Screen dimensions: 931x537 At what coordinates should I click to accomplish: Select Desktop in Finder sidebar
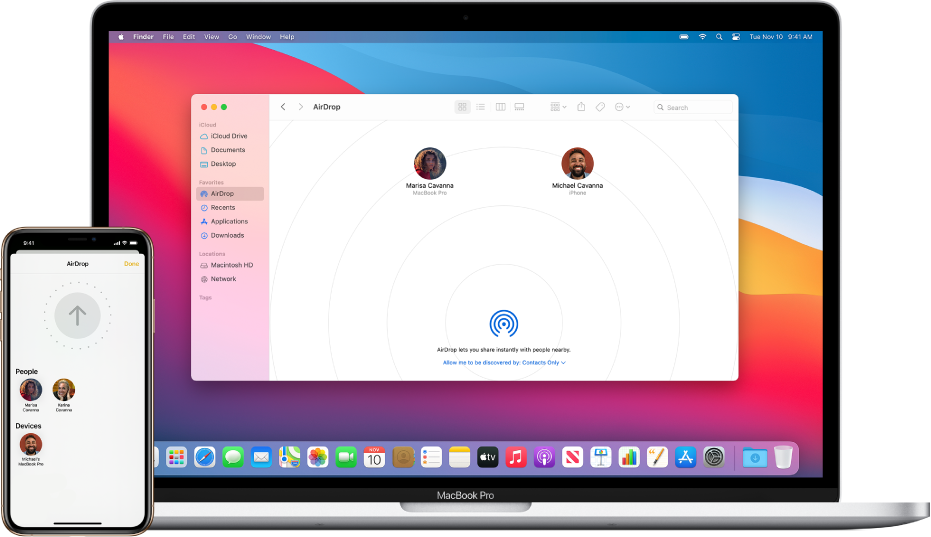tap(218, 164)
